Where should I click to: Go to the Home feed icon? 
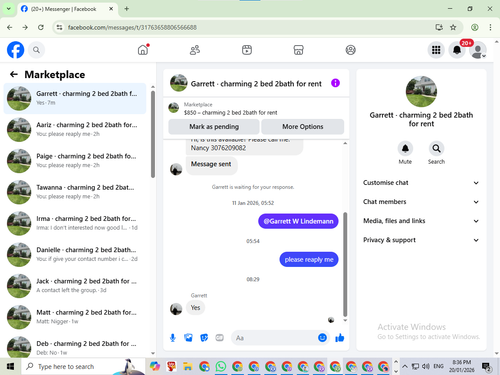143,50
